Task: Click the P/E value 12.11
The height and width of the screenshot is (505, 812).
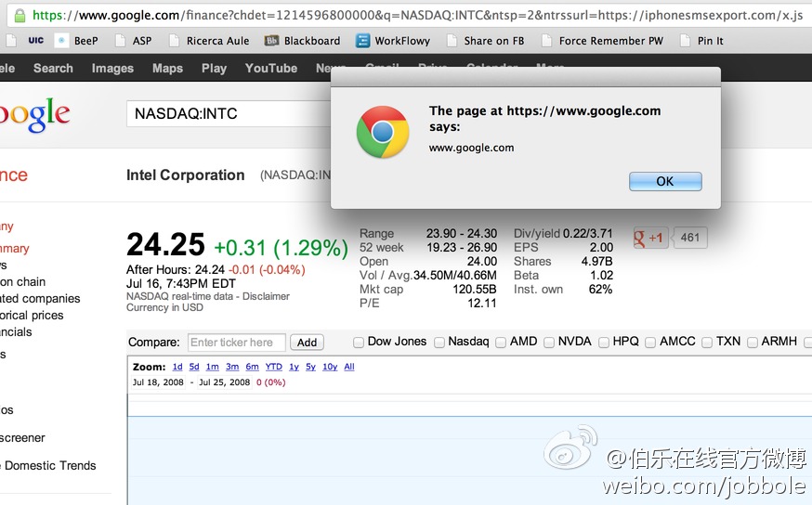Action: tap(482, 304)
